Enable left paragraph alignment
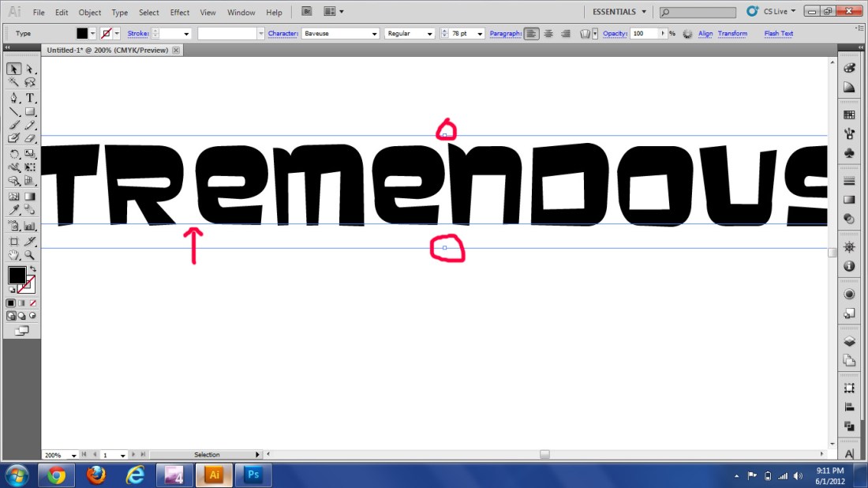Image resolution: width=868 pixels, height=488 pixels. 532,34
